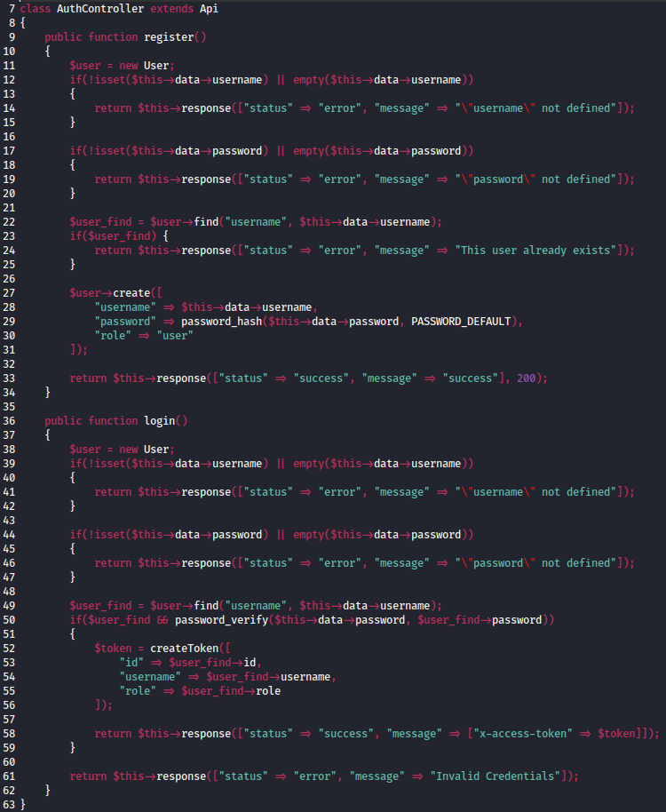Click line number 32 in the gutter
Viewport: 666px width, 812px height.
[x=9, y=364]
